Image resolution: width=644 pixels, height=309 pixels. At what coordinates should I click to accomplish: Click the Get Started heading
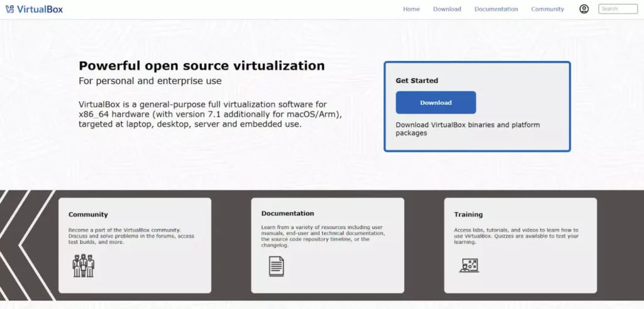pos(417,81)
